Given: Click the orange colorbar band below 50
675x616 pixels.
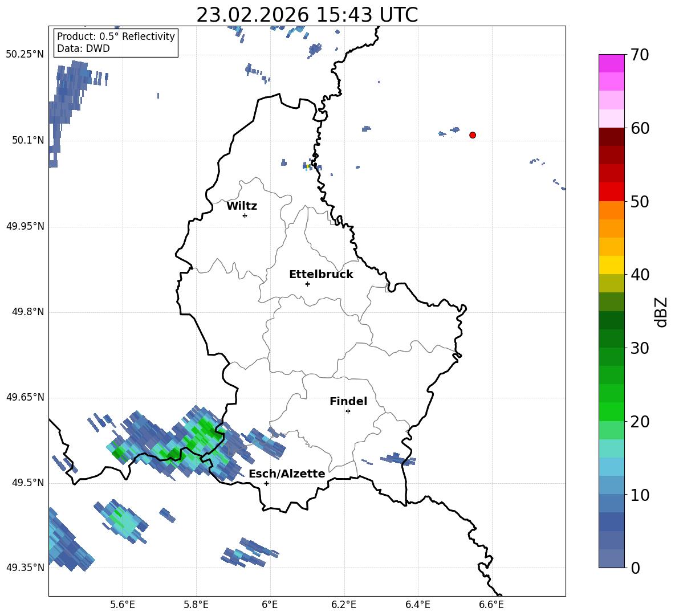Looking at the screenshot, I should [611, 210].
